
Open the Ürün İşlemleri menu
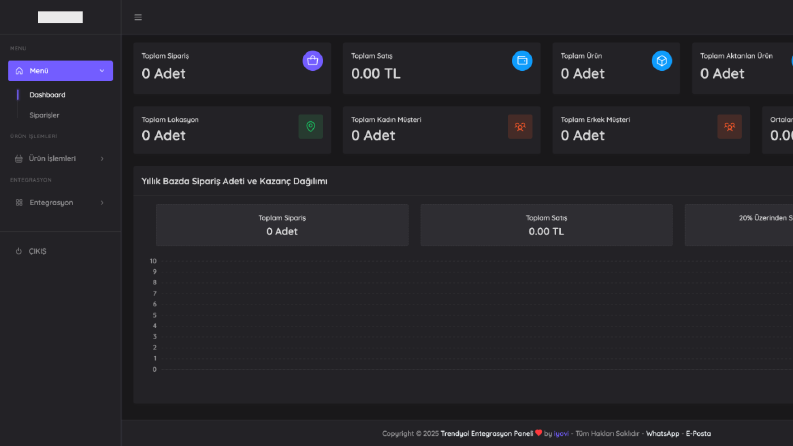[x=60, y=159]
